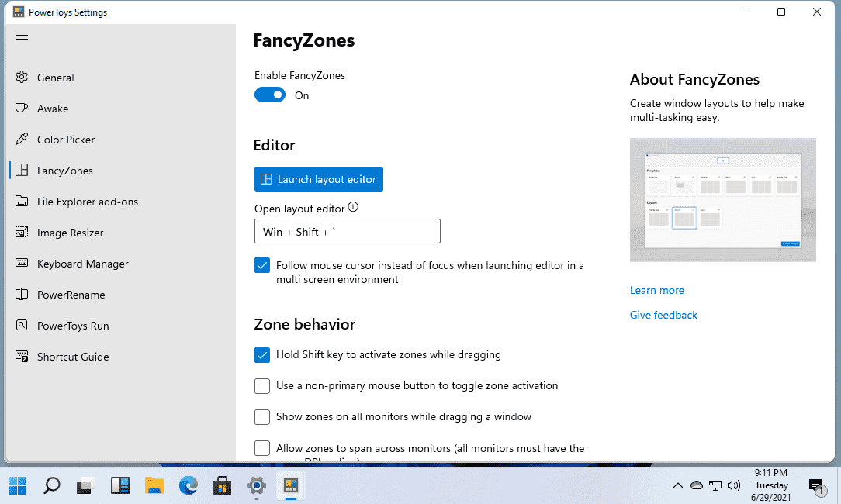Launch Microsoft Edge from taskbar
The height and width of the screenshot is (504, 841).
tap(189, 485)
